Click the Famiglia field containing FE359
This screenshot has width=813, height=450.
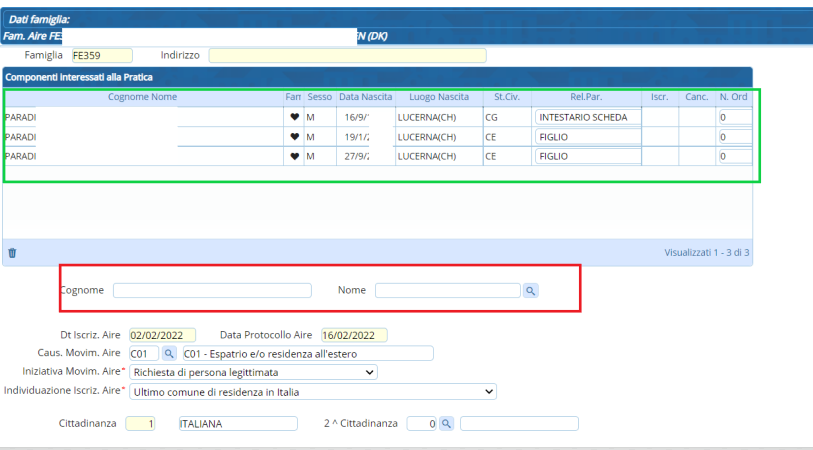(101, 55)
